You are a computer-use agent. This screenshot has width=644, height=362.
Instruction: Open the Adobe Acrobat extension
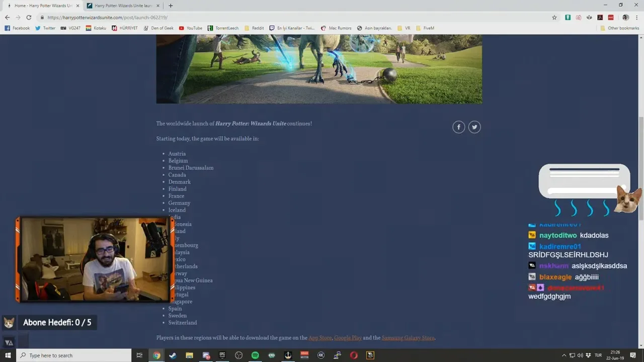click(600, 17)
